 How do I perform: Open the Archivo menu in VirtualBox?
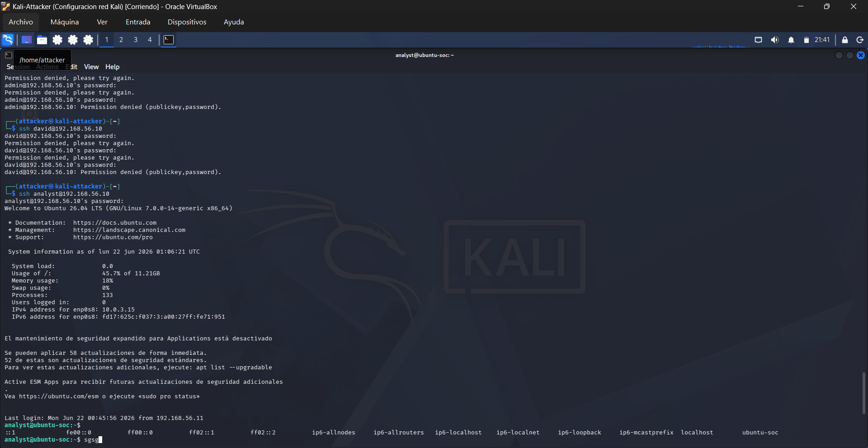click(21, 22)
